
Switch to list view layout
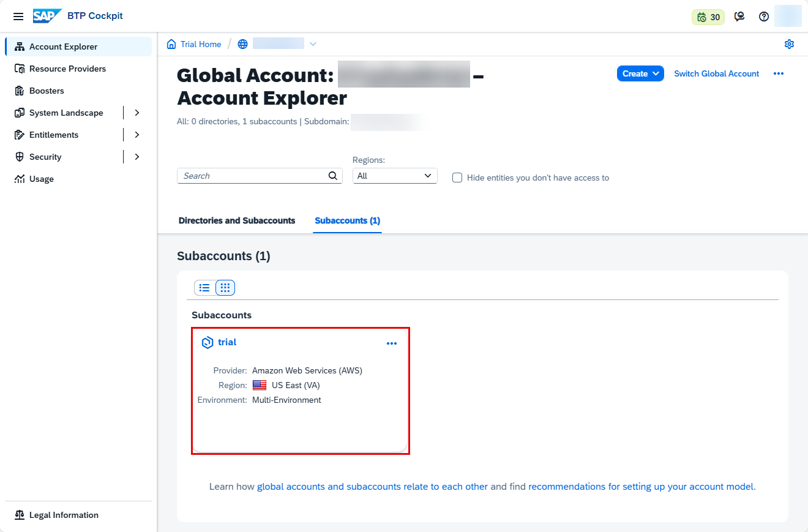(x=204, y=288)
